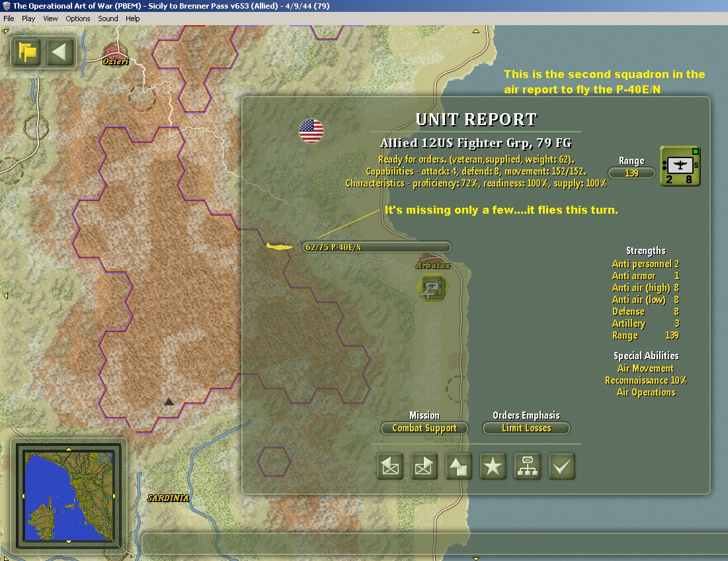The width and height of the screenshot is (728, 561).
Task: Click the Characteristics proficiency line
Action: tap(476, 183)
